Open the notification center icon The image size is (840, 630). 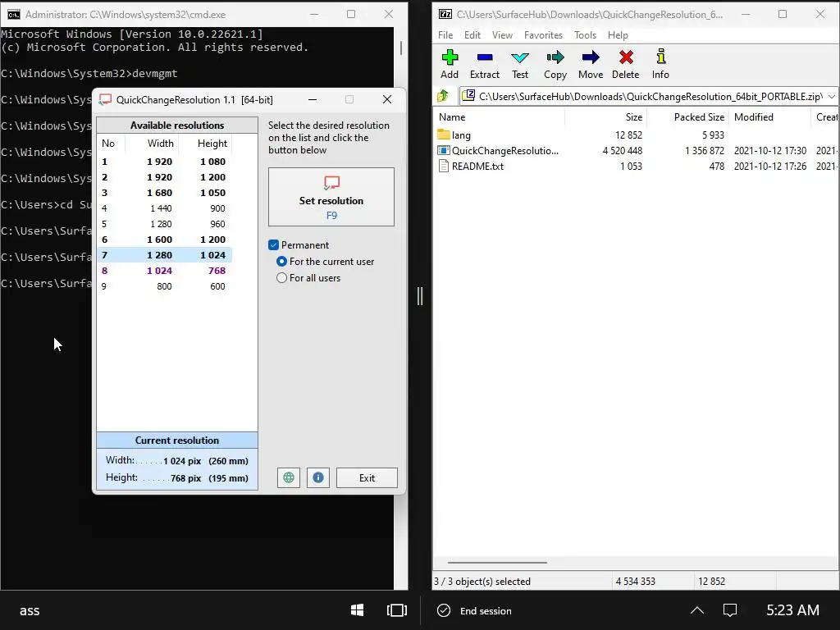pos(729,610)
